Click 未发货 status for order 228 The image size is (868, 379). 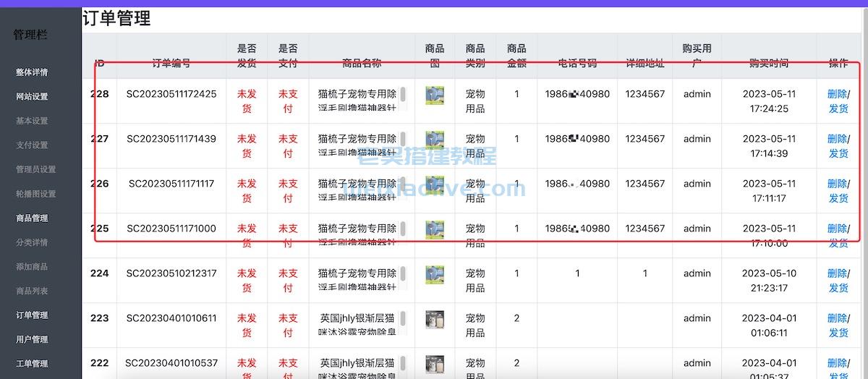tap(247, 102)
